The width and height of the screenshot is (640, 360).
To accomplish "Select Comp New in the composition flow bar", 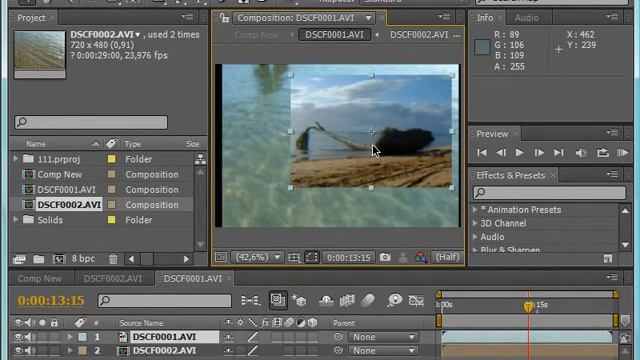I will pos(256,35).
